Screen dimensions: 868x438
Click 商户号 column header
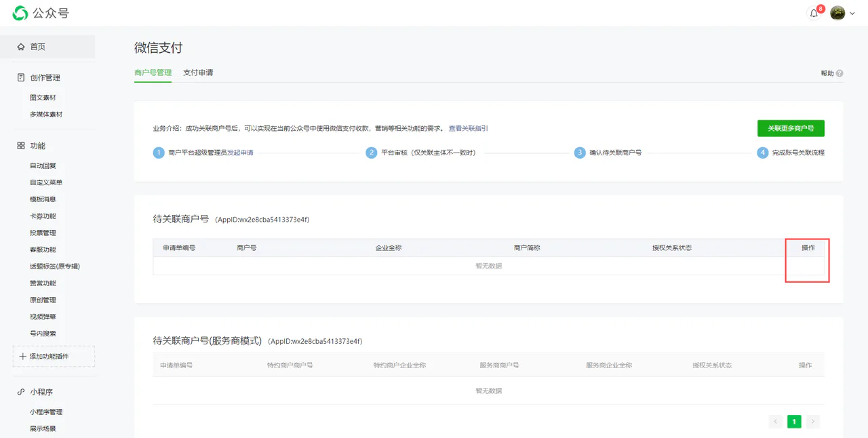coord(247,247)
